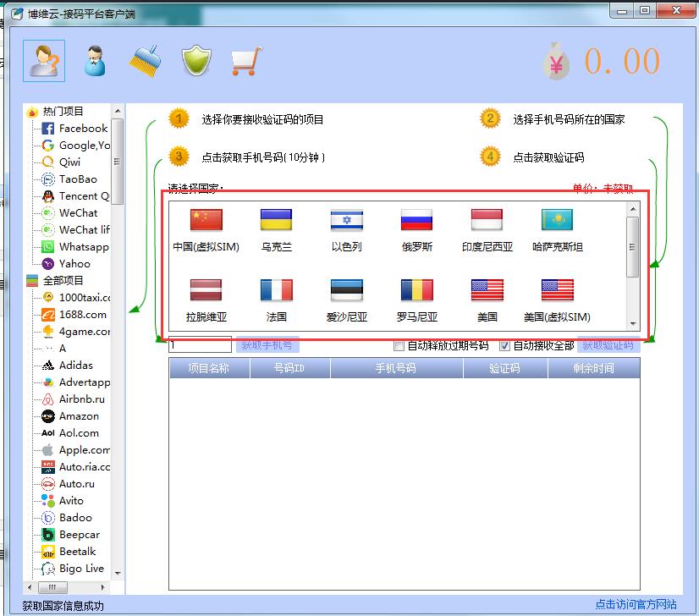
Task: Choose WeChat project entry
Action: click(x=69, y=213)
